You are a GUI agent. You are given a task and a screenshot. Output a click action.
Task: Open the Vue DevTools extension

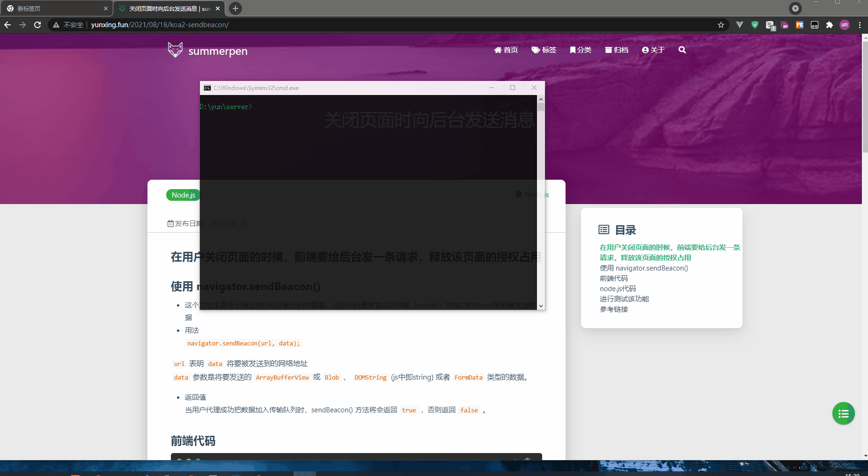740,25
